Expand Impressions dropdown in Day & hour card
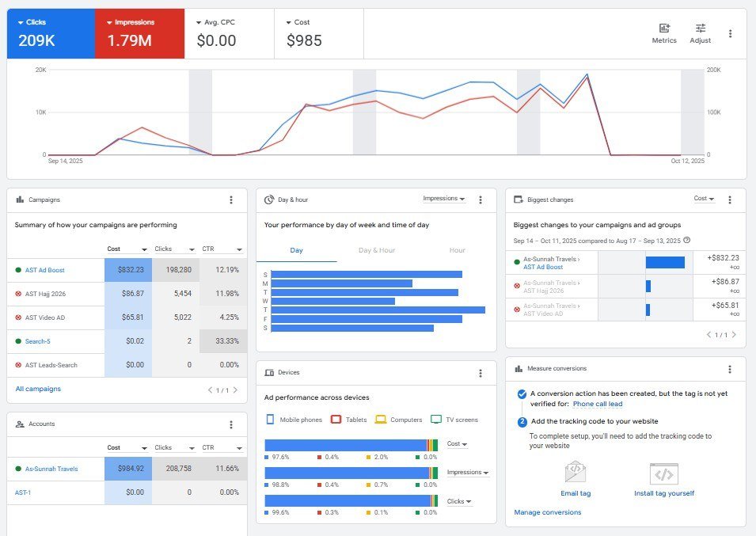Screen dimensions: 756x536 444,199
